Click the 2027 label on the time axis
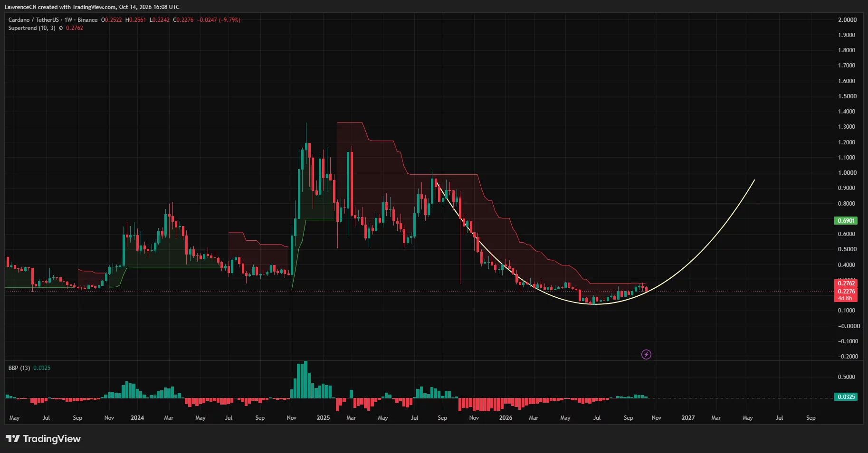 point(688,418)
